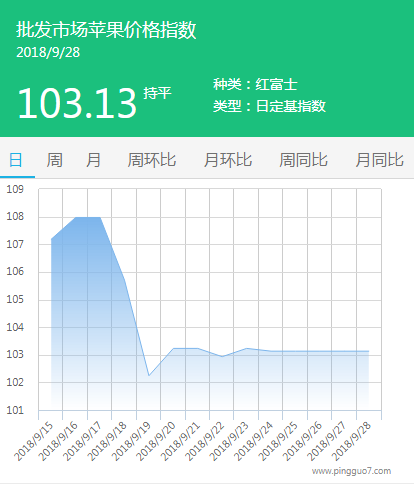This screenshot has width=414, height=484.
Task: Click the chart low point near 2018/9/19
Action: coord(149,375)
